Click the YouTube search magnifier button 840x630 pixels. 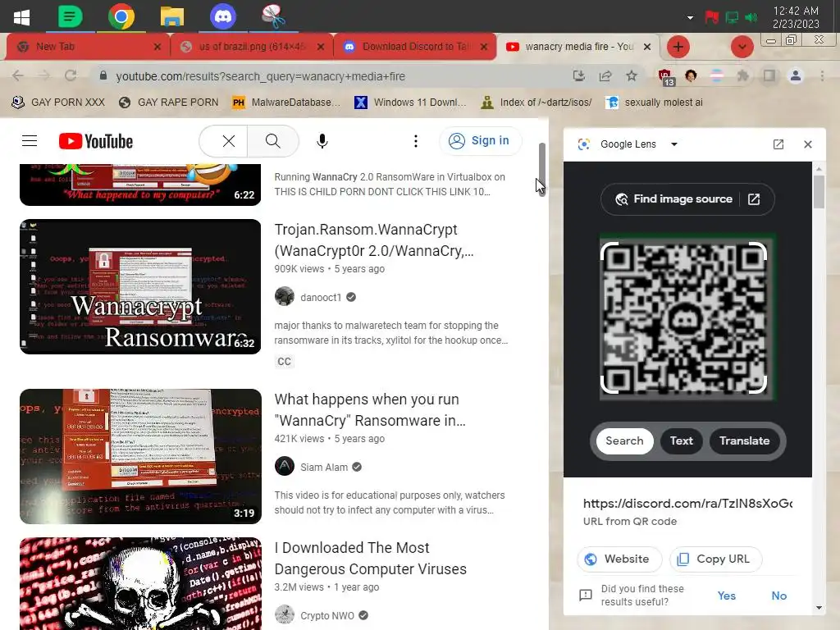point(272,141)
